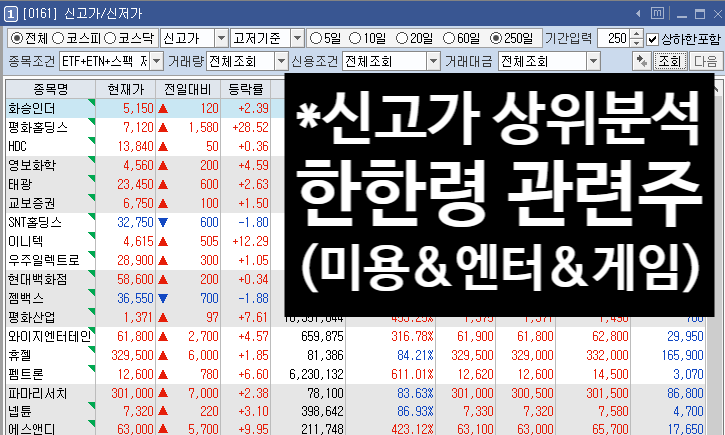Open the 신용조건 전체조회 dropdown

[433, 61]
